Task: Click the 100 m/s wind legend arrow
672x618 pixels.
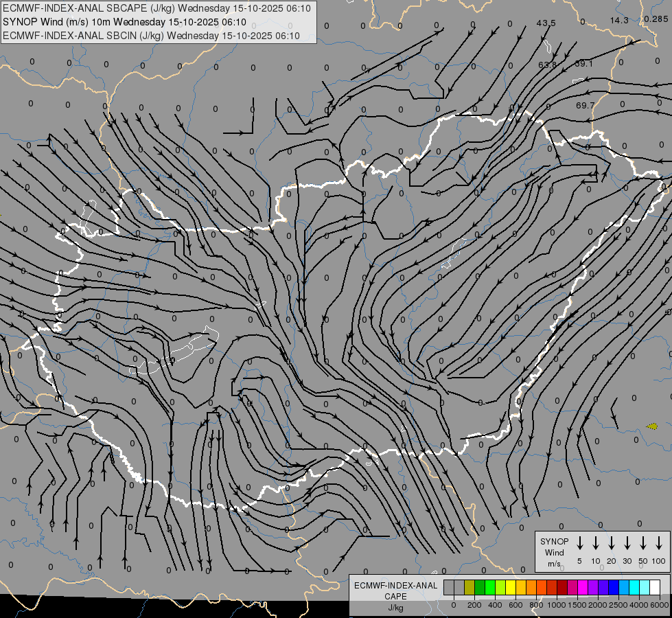Action: (x=659, y=543)
